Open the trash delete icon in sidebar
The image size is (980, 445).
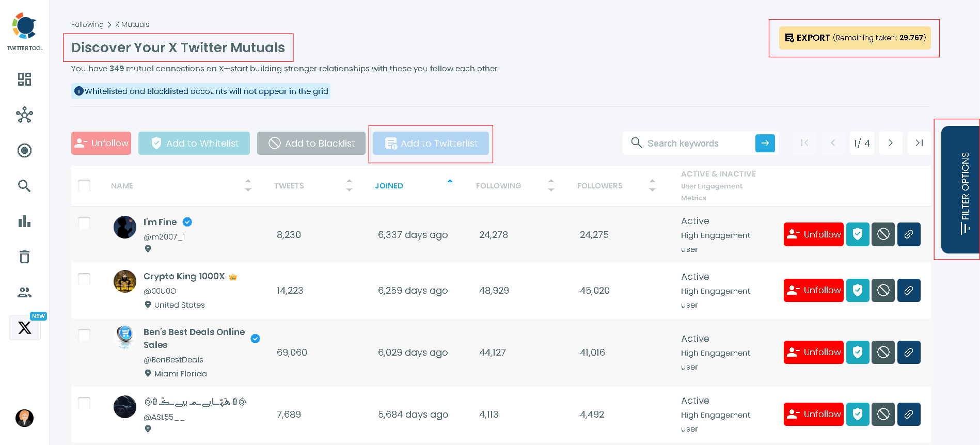[x=24, y=257]
